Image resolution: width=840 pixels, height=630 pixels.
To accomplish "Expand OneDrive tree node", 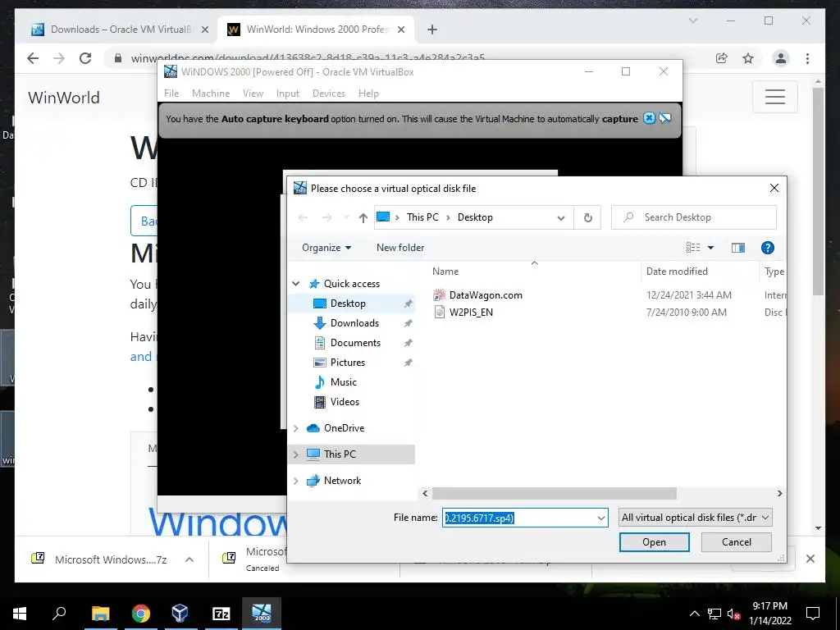I will point(295,428).
